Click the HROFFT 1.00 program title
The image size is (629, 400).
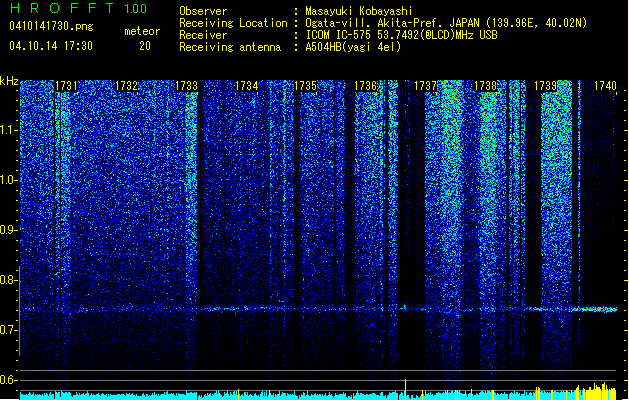(x=79, y=8)
